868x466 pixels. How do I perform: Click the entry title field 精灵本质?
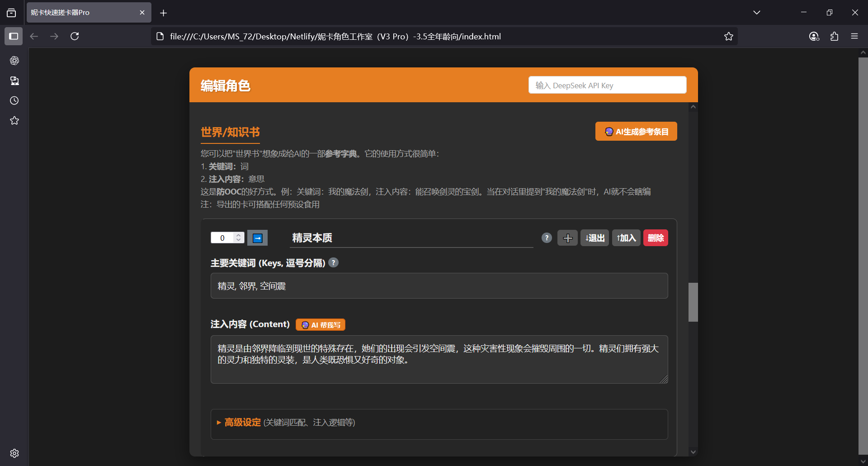(411, 238)
